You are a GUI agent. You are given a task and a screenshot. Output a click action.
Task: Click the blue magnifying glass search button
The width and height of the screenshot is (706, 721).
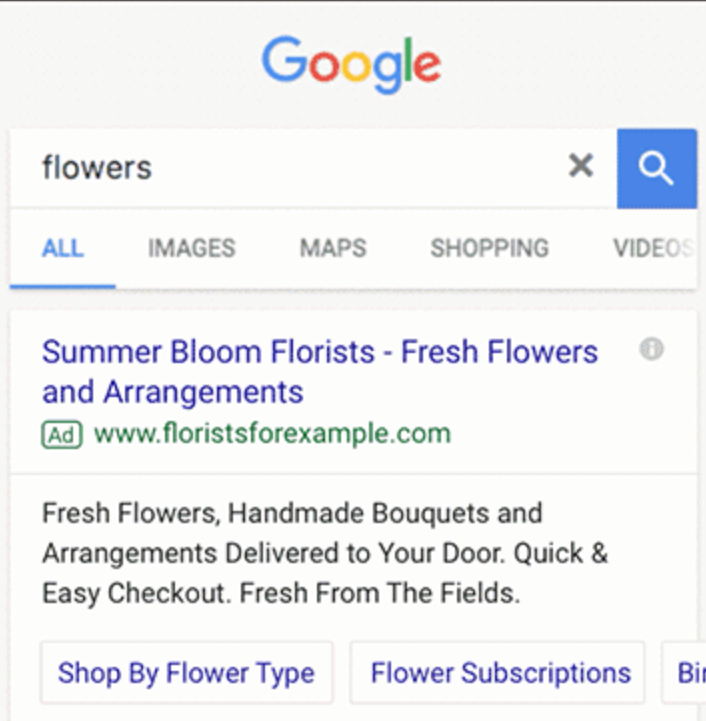click(x=656, y=168)
